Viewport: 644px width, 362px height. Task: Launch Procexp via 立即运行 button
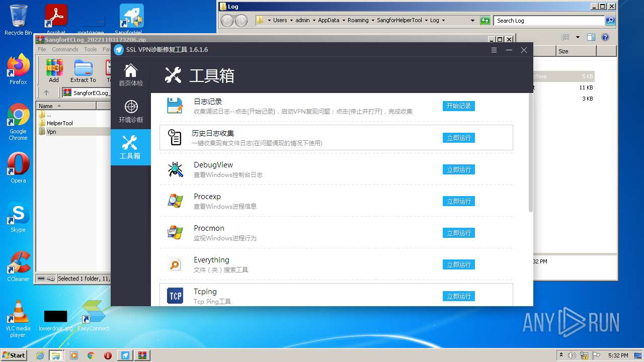tap(459, 201)
